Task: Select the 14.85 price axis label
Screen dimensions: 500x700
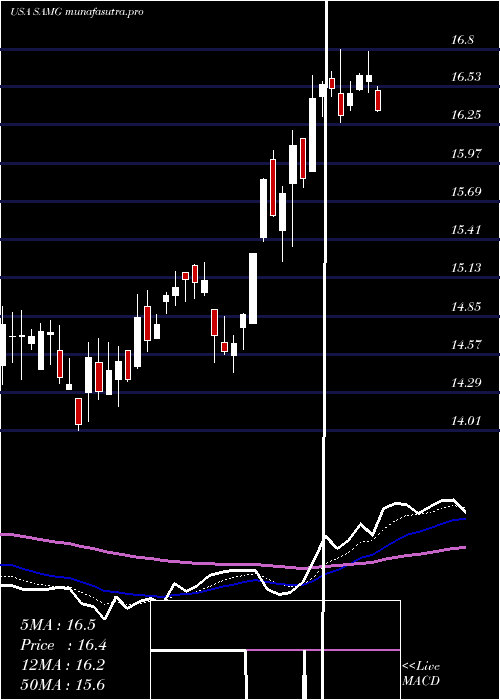Action: [466, 307]
